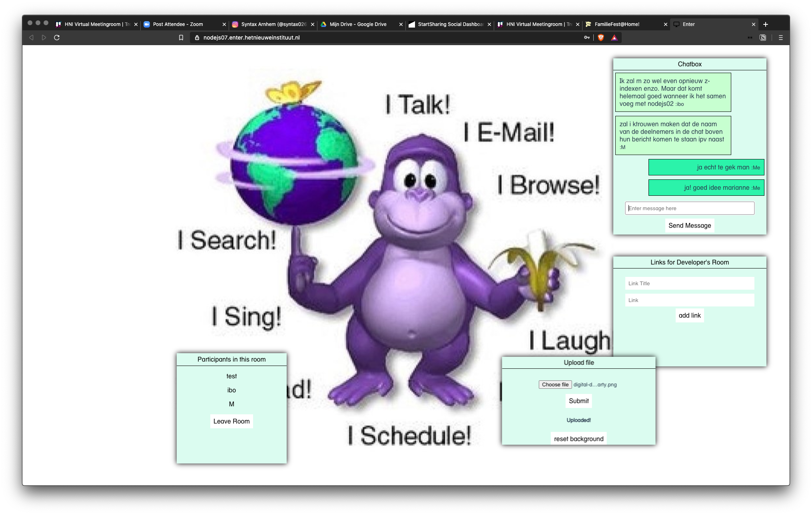Close the FamilieFest@Home! tab
This screenshot has width=812, height=515.
click(x=666, y=24)
